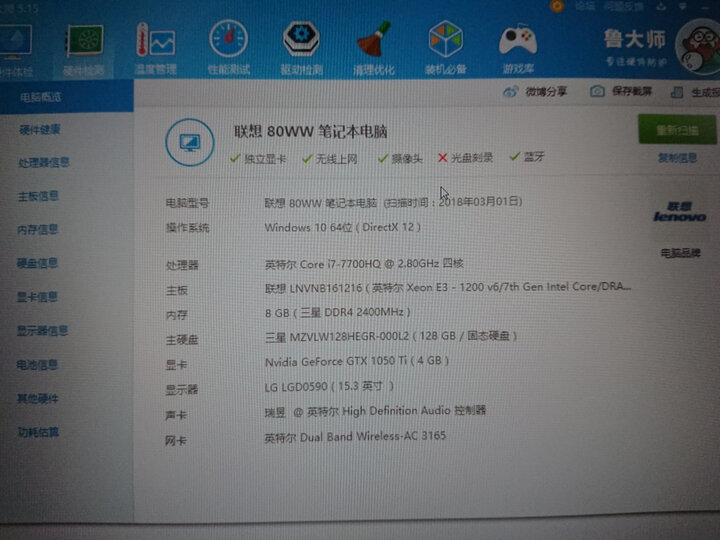720x540 pixels.
Task: Click the Dual Band Wireless-AC 3165 value
Action: click(x=355, y=437)
